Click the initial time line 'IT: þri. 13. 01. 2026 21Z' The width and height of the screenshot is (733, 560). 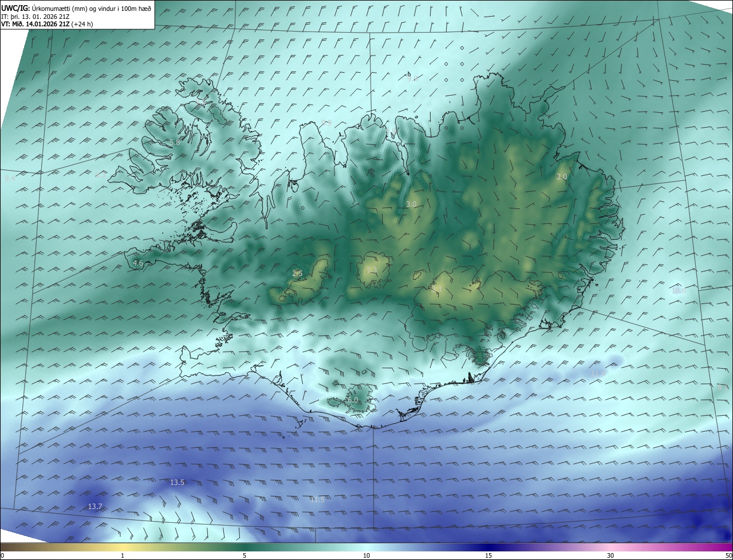(x=35, y=17)
